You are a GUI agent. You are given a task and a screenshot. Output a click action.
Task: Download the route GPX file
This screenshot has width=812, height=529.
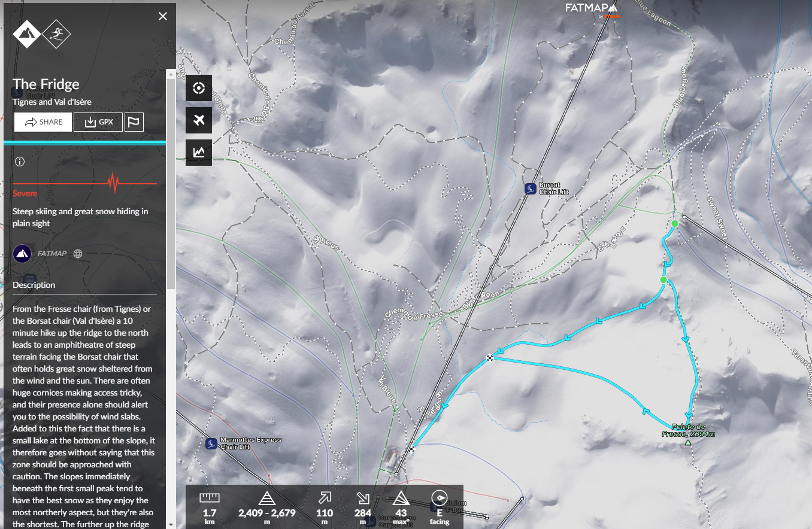tap(98, 122)
